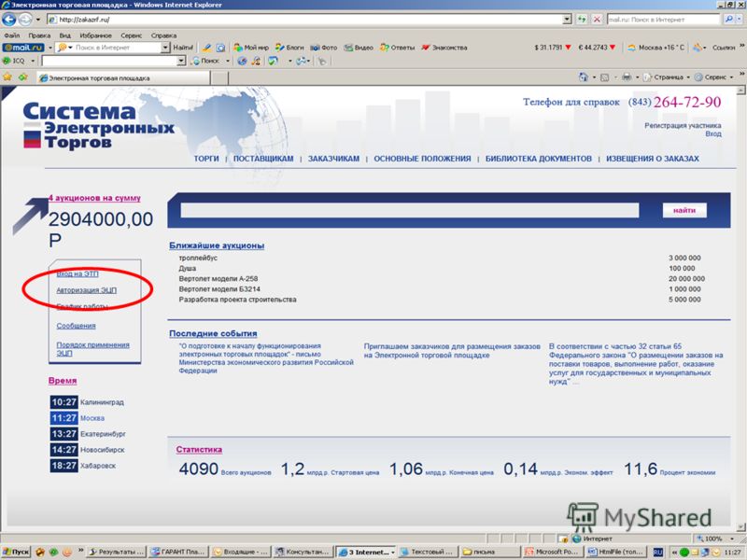Viewport: 747px width, 560px height.
Task: Open the Фото toolbar shortcut
Action: tap(324, 48)
